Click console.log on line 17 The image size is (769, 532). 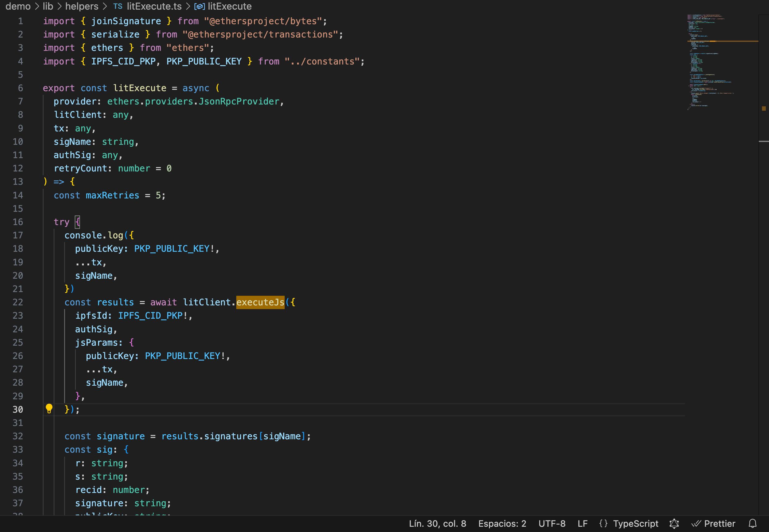pyautogui.click(x=94, y=235)
